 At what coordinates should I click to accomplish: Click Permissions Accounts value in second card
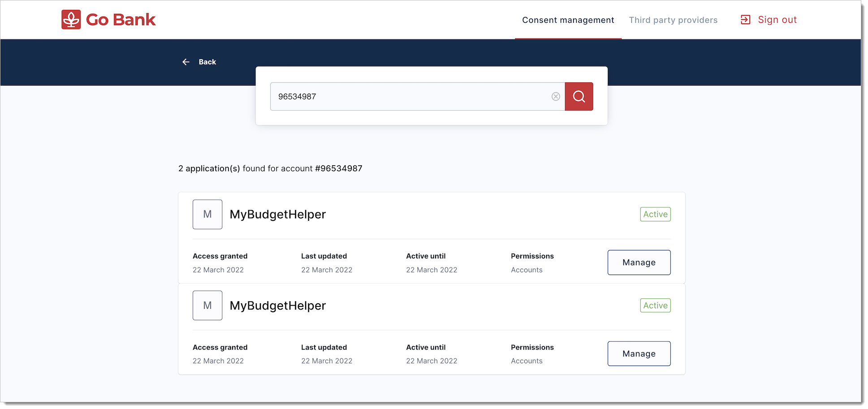527,361
